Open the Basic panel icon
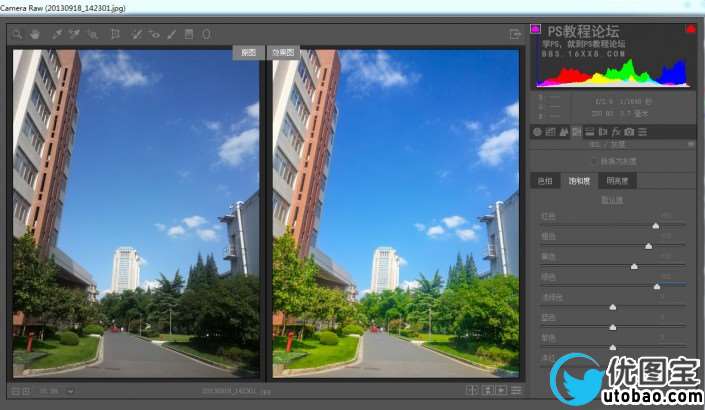This screenshot has height=410, width=705. tap(537, 131)
